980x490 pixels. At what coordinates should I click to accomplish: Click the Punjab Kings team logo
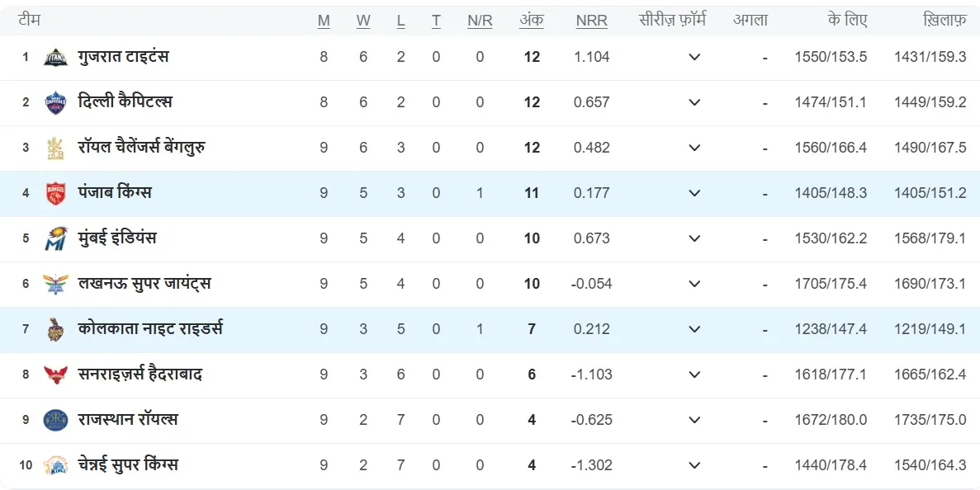(55, 194)
